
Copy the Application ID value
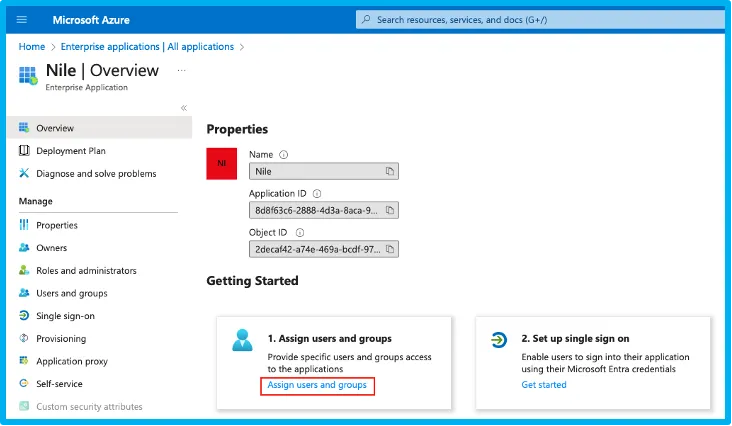point(390,210)
